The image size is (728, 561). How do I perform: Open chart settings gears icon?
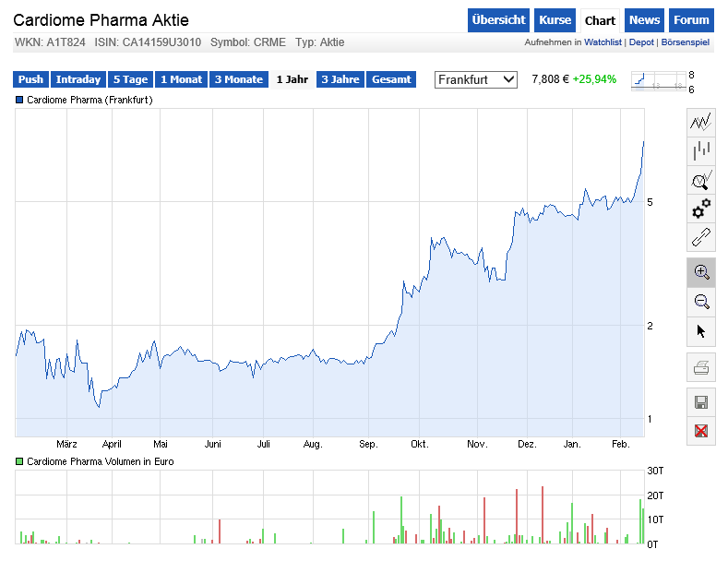tap(701, 209)
